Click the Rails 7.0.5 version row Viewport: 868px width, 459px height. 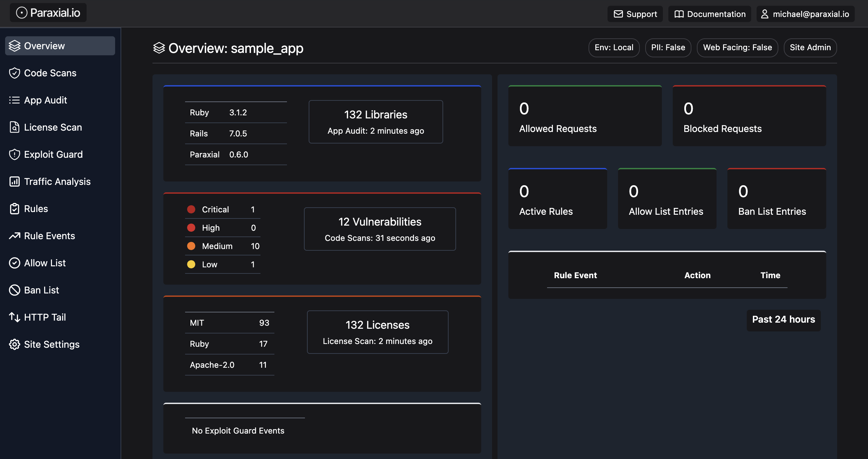236,133
